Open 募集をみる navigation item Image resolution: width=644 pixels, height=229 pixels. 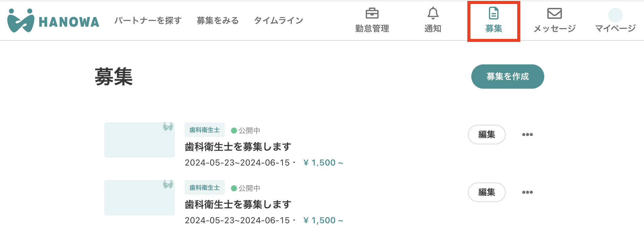(218, 21)
